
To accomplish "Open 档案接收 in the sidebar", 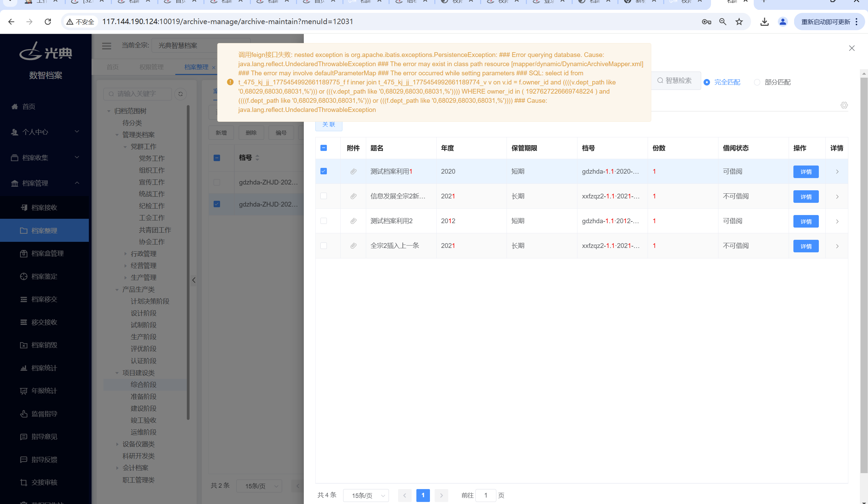I will pos(44,207).
